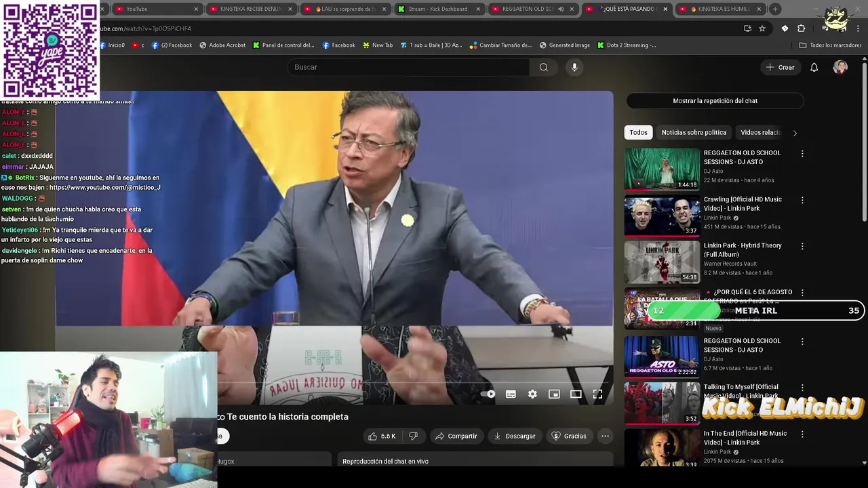
Task: Open video player settings gear
Action: [x=532, y=394]
